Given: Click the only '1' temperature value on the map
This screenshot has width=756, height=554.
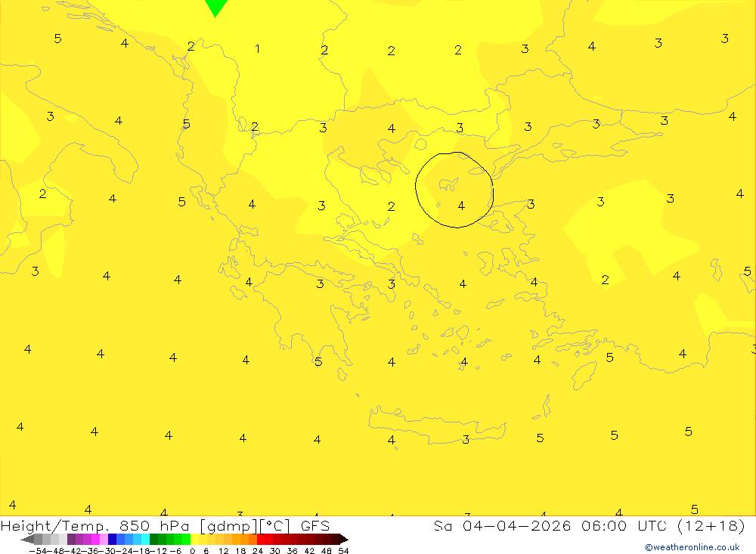Looking at the screenshot, I should pos(258,48).
